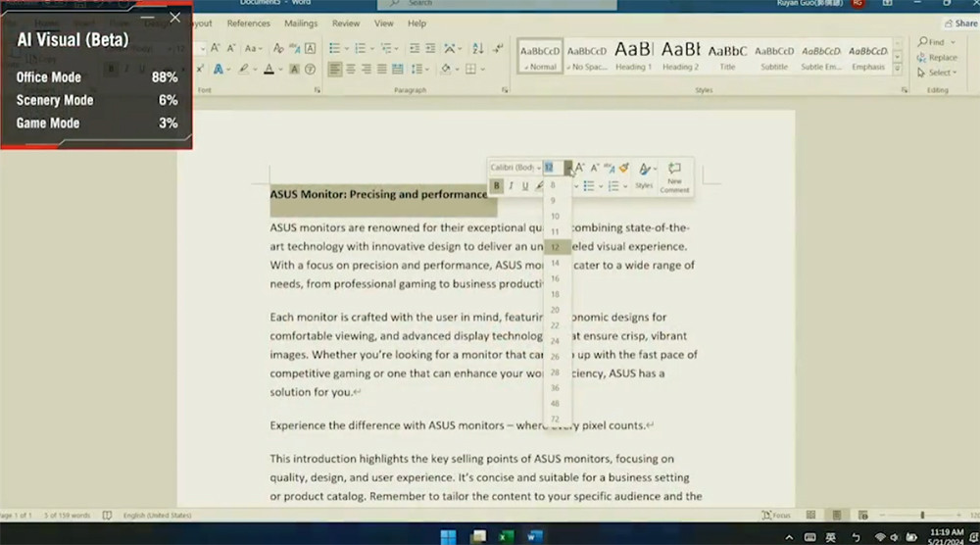This screenshot has height=545, width=980.
Task: Apply the Heading 1 style
Action: 632,56
